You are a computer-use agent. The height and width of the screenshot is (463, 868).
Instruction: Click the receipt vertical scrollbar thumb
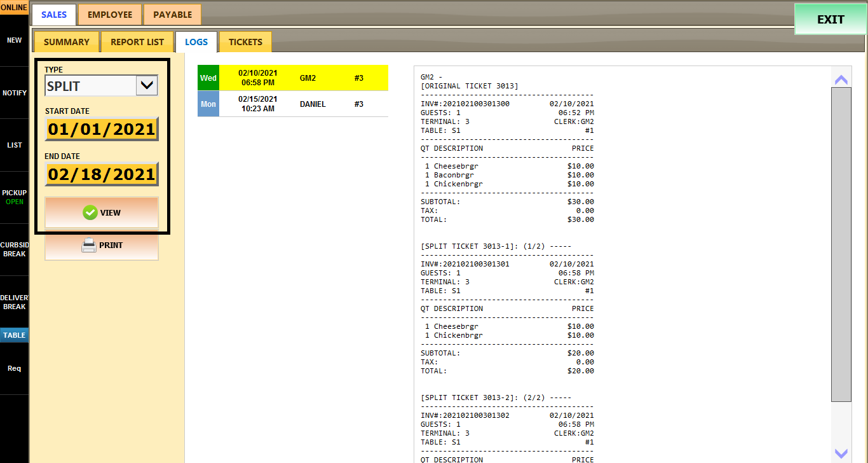[841, 244]
